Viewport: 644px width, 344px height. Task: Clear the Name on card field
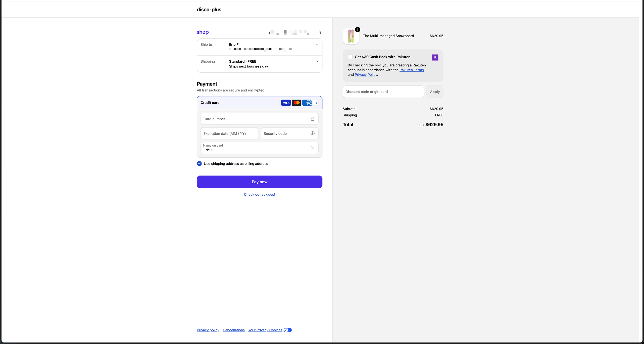click(x=312, y=148)
